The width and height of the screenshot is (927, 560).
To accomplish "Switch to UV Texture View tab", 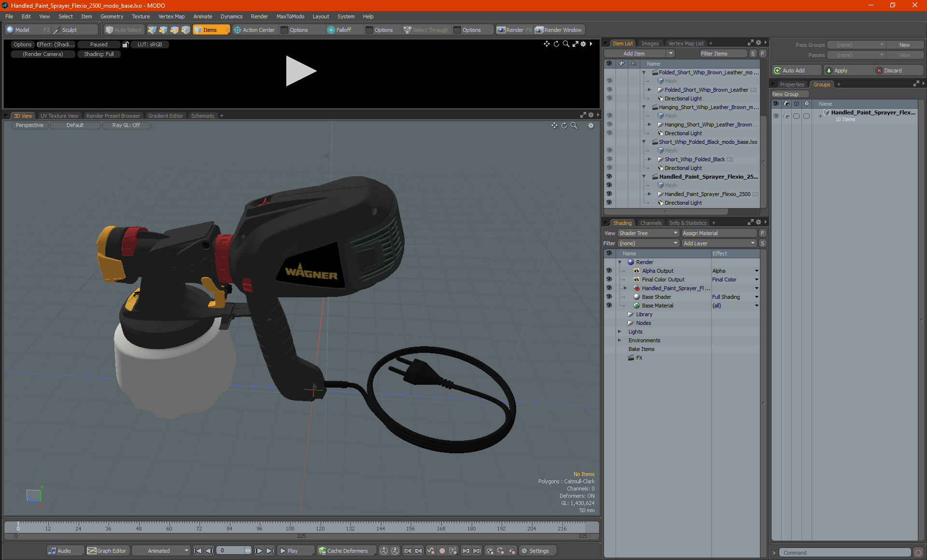I will tap(59, 116).
